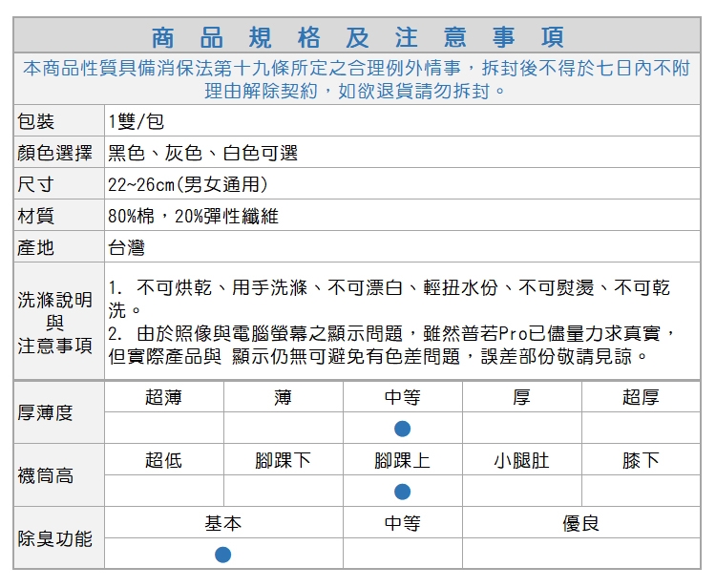Click the blue dot under 厚薄度 中等

pyautogui.click(x=402, y=429)
